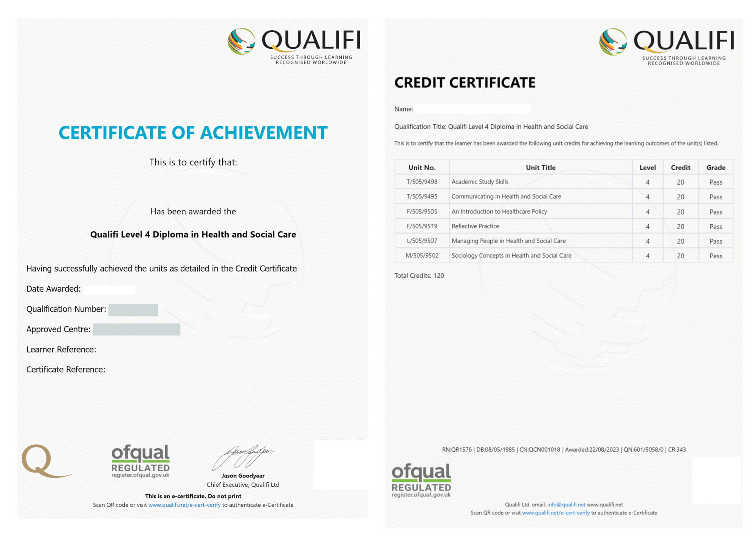Click the Jason Goodyear printed name
Screen dimensions: 756x534
pos(243,476)
